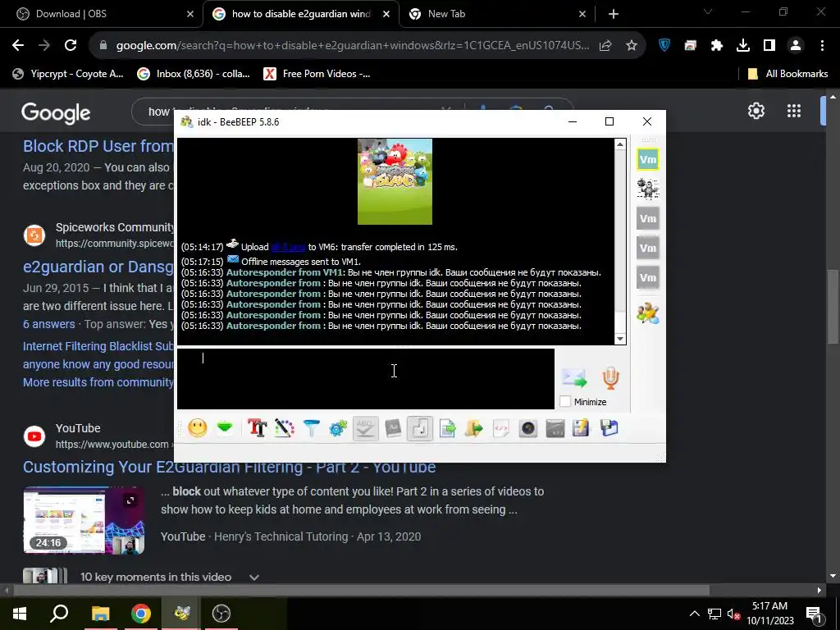The width and height of the screenshot is (840, 630).
Task: Open the blue shield extension icon
Action: (x=664, y=46)
